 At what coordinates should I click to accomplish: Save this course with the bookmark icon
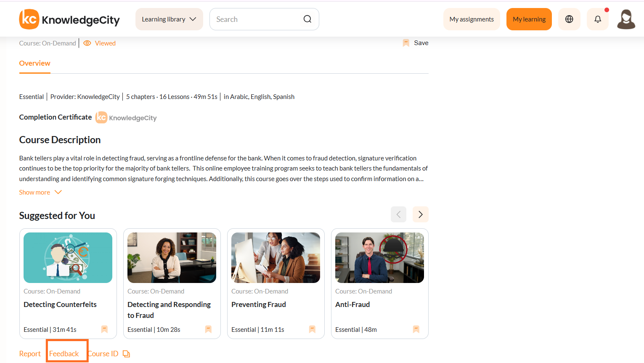(406, 43)
